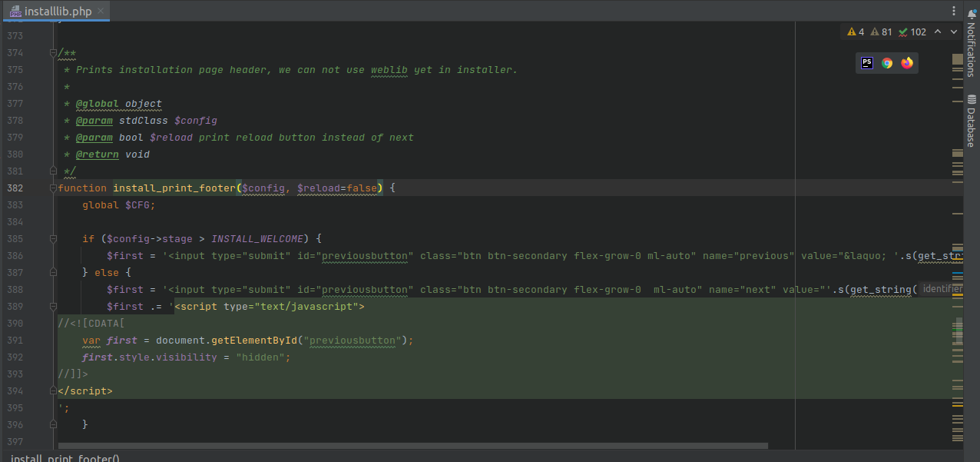The height and width of the screenshot is (462, 980).
Task: Click the function name install_print_footer in code
Action: (x=174, y=188)
